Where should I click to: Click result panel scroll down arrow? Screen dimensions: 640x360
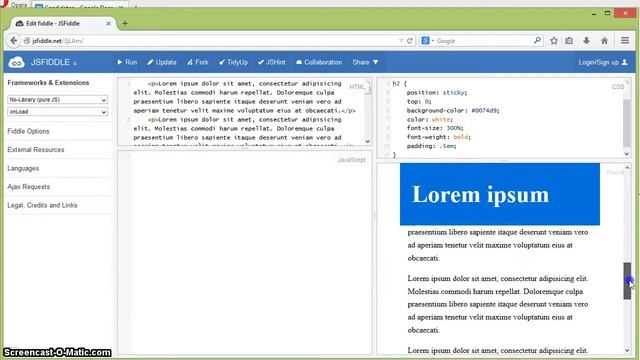627,350
